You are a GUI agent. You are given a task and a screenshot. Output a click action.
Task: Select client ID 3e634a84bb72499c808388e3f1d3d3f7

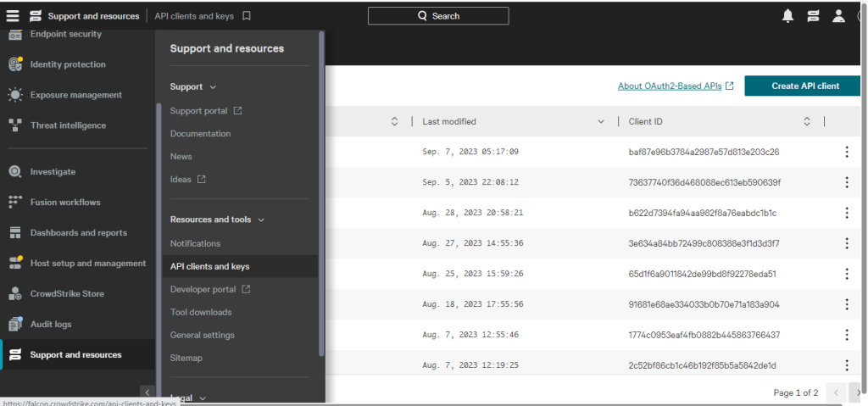[x=704, y=243]
